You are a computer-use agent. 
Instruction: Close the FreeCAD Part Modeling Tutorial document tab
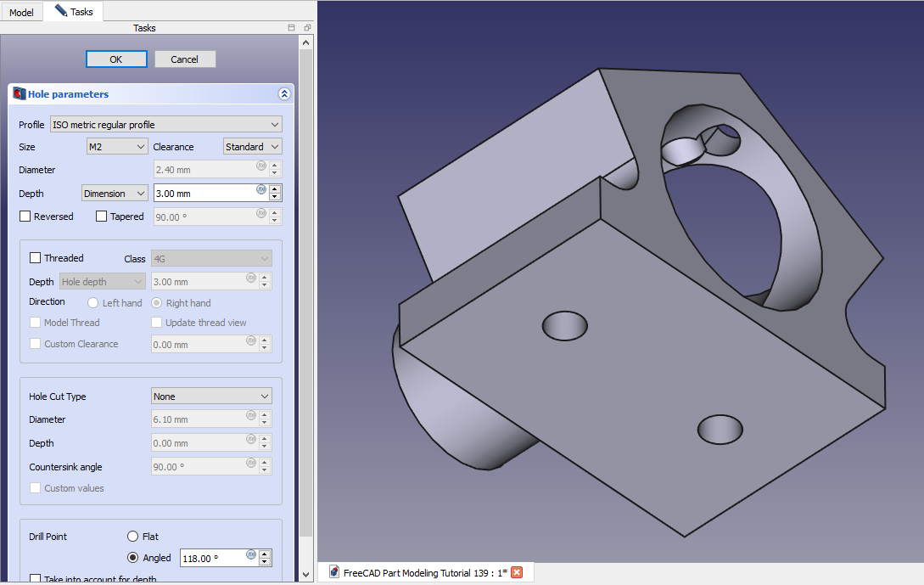(517, 572)
